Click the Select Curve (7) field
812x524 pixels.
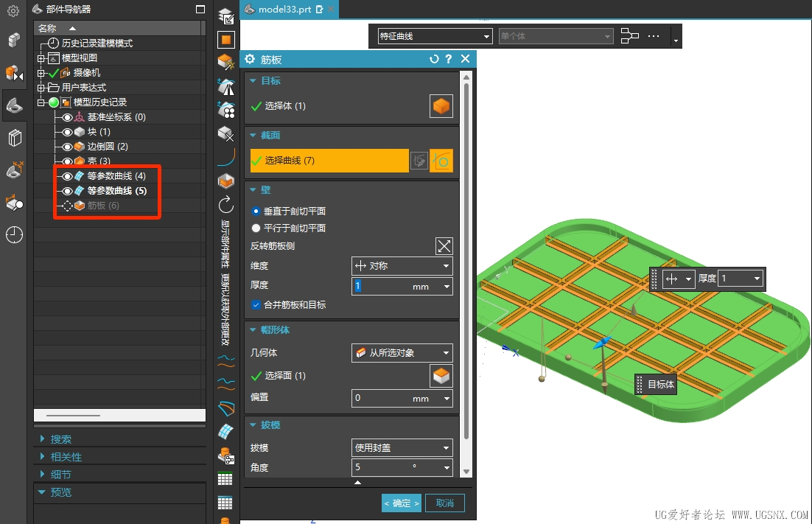[329, 161]
